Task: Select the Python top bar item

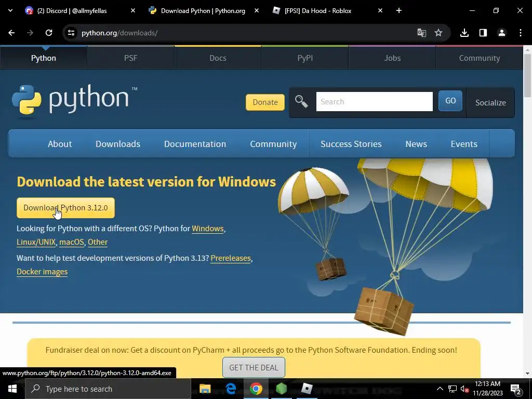Action: pyautogui.click(x=44, y=58)
